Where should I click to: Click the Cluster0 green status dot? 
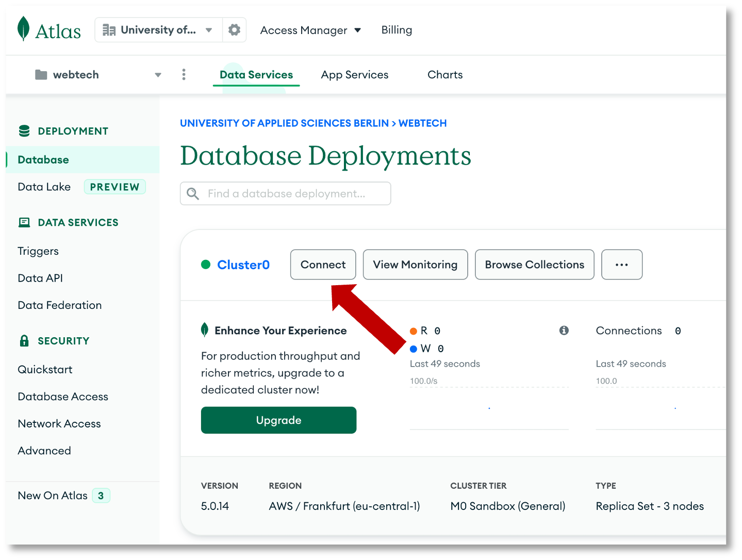[206, 265]
